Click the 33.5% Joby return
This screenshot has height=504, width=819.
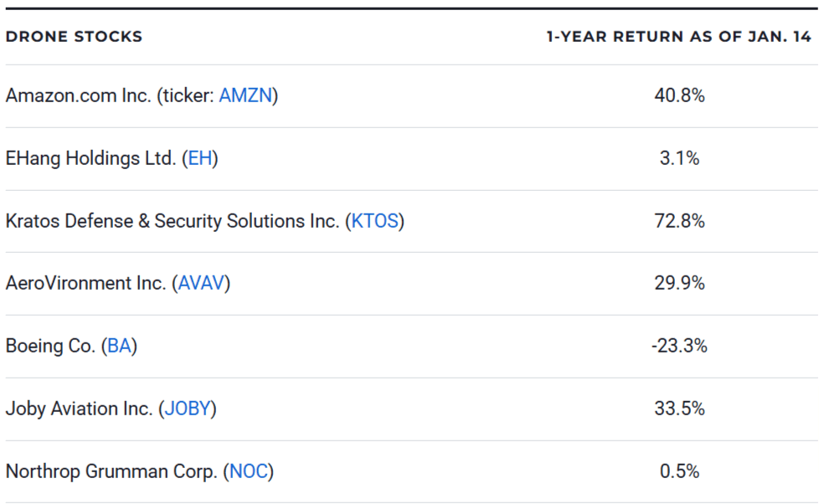tap(679, 409)
